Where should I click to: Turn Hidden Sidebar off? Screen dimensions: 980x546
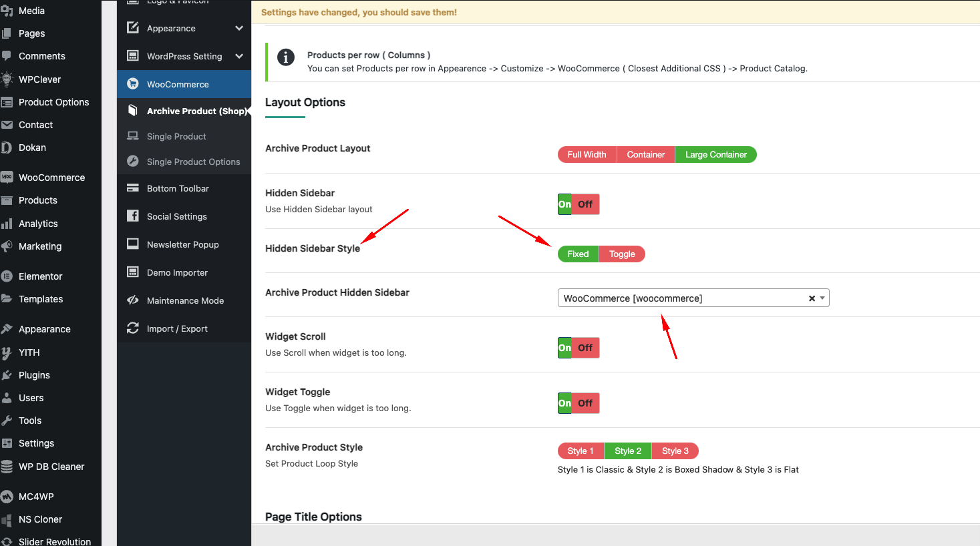point(585,204)
